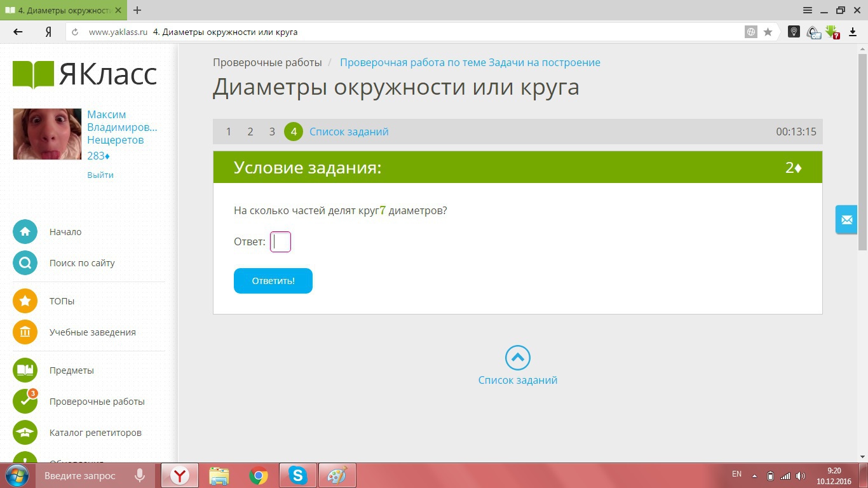Click the microphone icon in taskbar search
The width and height of the screenshot is (868, 488).
click(x=139, y=475)
